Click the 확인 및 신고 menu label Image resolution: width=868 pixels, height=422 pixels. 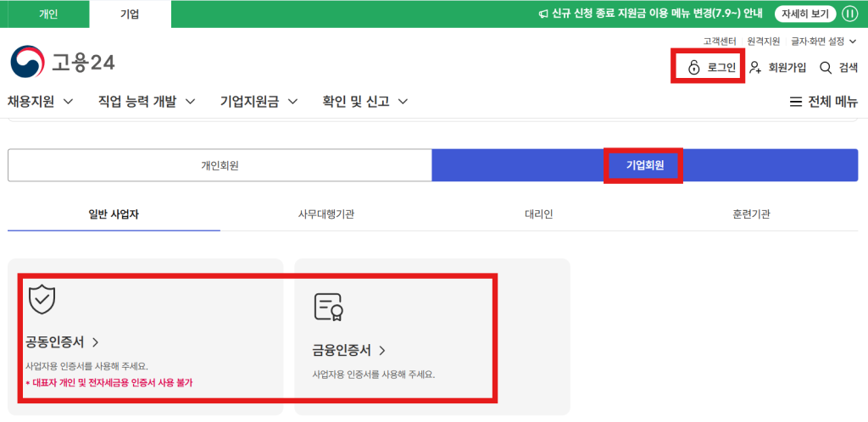point(356,102)
